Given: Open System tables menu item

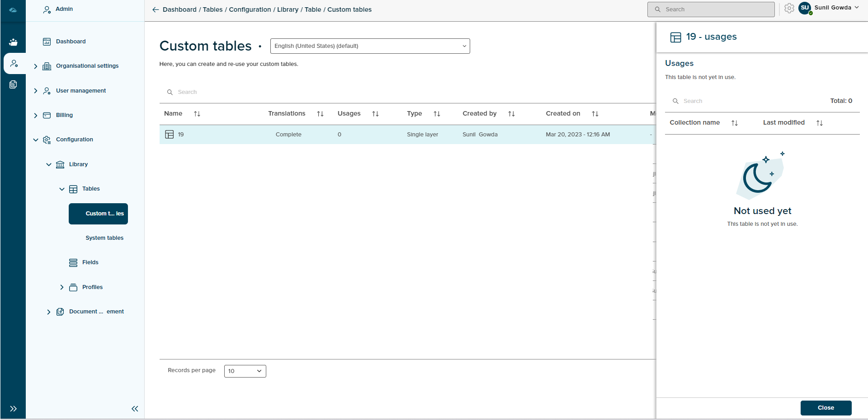Looking at the screenshot, I should pyautogui.click(x=104, y=238).
